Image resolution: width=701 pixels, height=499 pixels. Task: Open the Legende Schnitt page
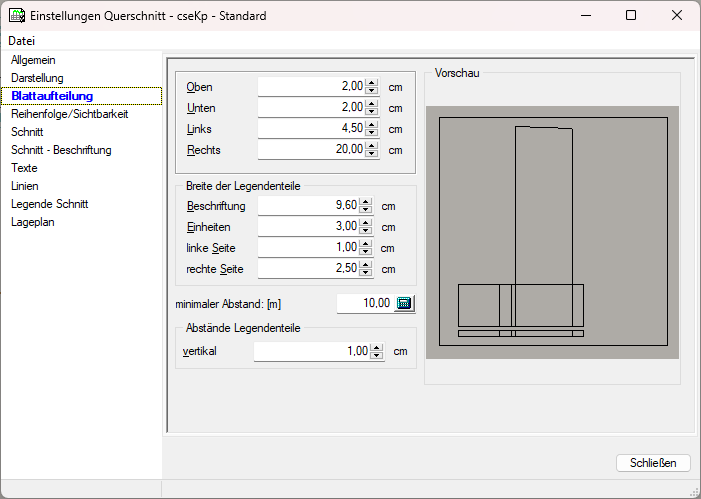pos(49,204)
